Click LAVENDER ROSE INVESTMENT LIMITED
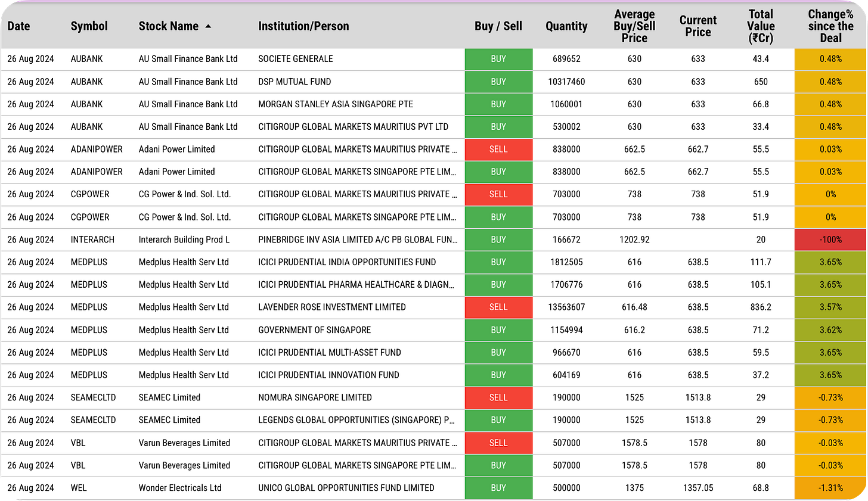The image size is (868, 501). [x=332, y=307]
